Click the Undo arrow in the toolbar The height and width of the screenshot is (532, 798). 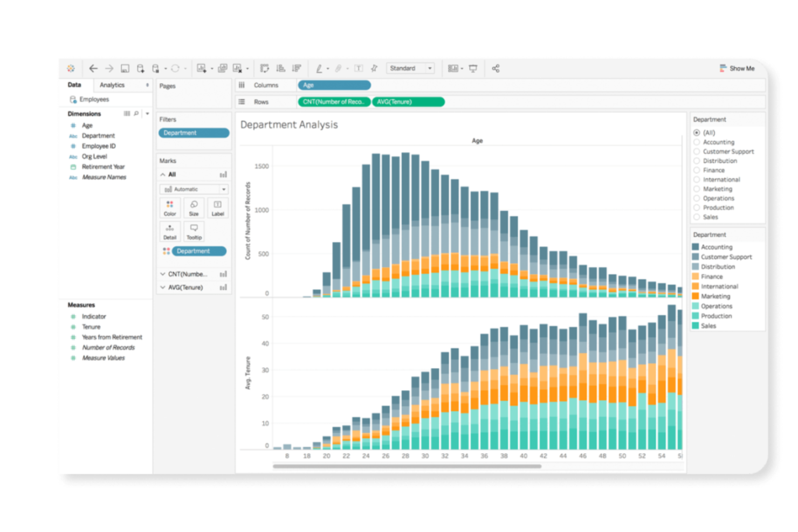point(93,68)
